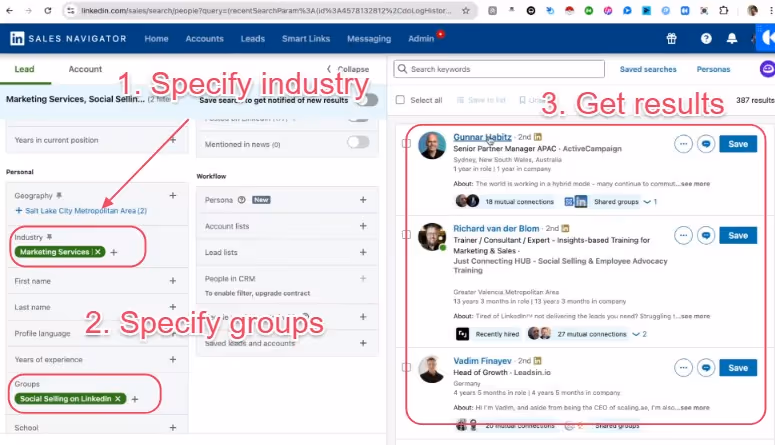Open the gift rewards icon
The height and width of the screenshot is (445, 775).
[671, 39]
